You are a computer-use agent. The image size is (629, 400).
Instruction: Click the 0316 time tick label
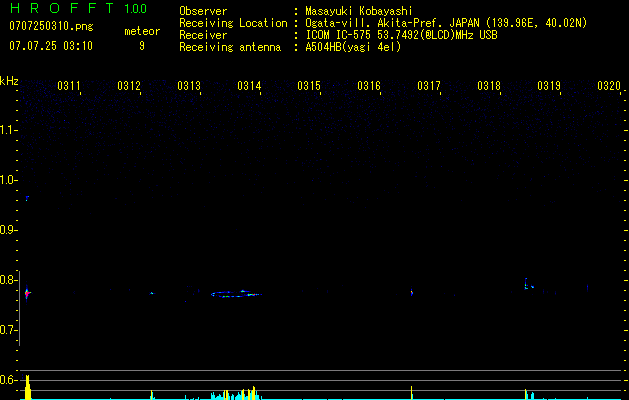click(369, 85)
